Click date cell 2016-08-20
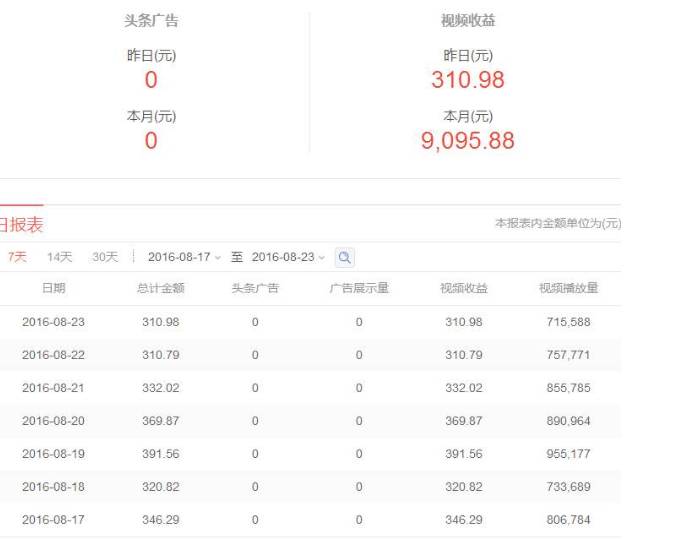 click(x=53, y=421)
